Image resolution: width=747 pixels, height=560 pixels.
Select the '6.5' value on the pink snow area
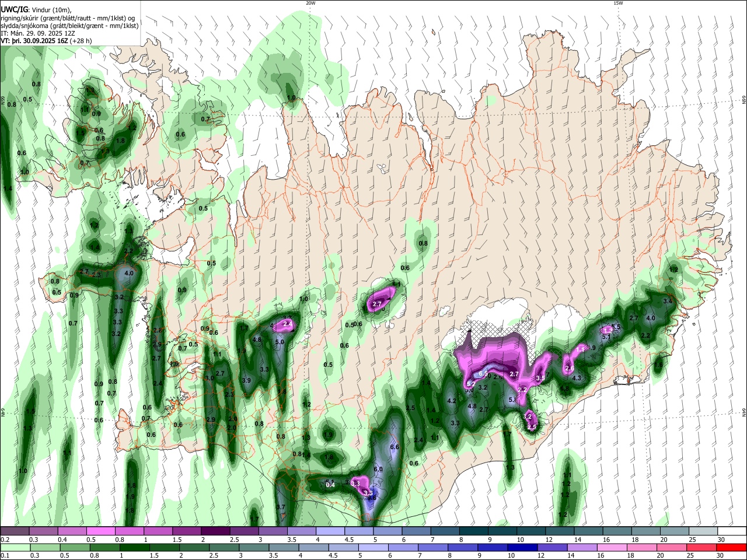(x=483, y=374)
